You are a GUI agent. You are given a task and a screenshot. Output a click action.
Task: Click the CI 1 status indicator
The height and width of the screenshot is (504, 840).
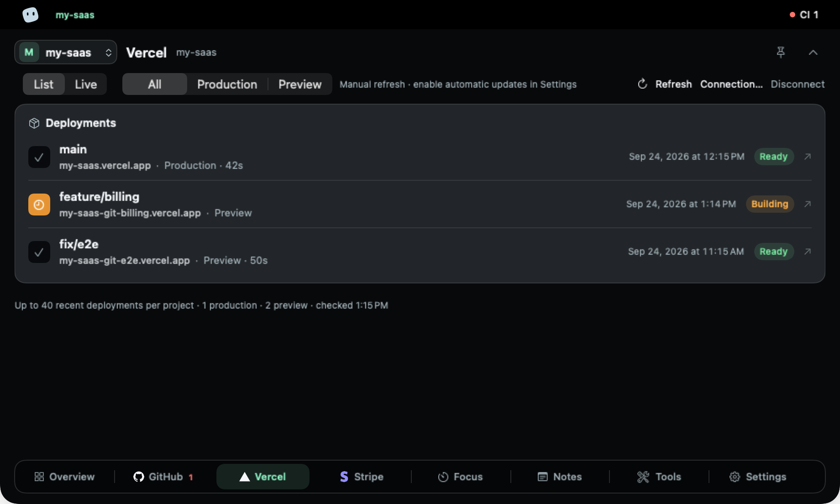click(x=804, y=15)
